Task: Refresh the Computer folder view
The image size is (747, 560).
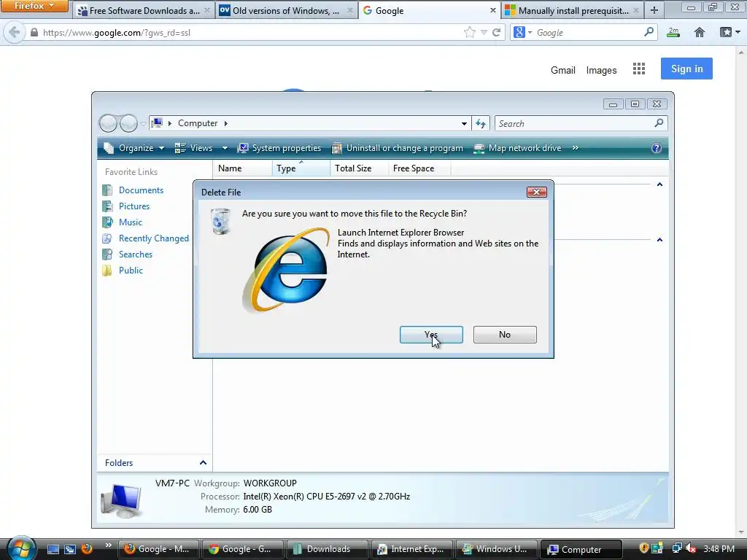Action: coord(480,124)
